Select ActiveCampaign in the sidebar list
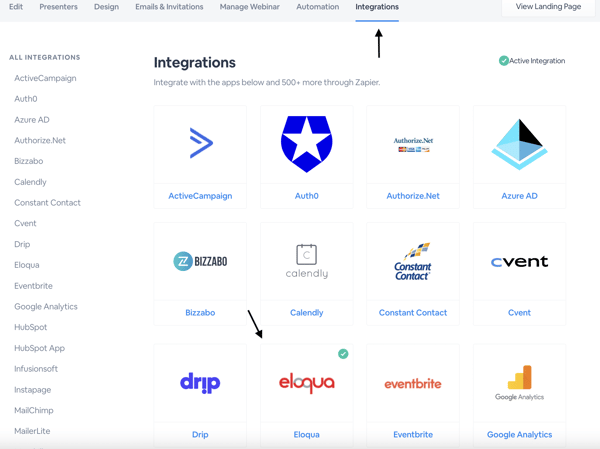Screen dimensions: 600x449 [x=45, y=78]
